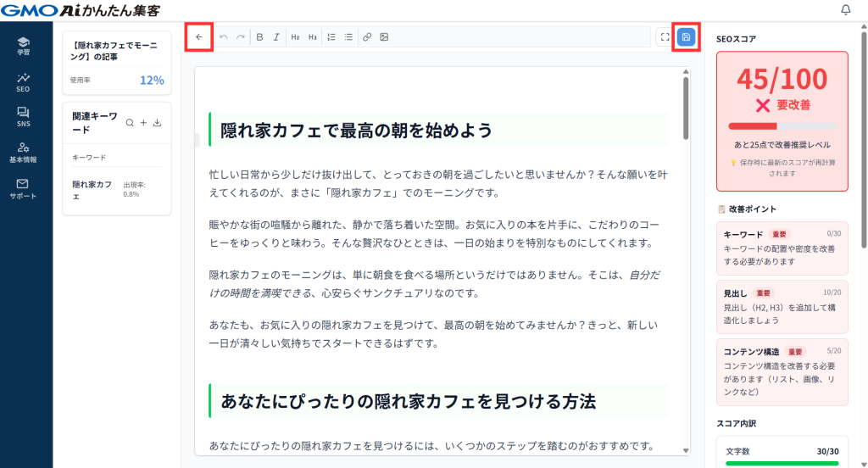Insert an image from the toolbar
The height and width of the screenshot is (468, 868).
coord(384,37)
